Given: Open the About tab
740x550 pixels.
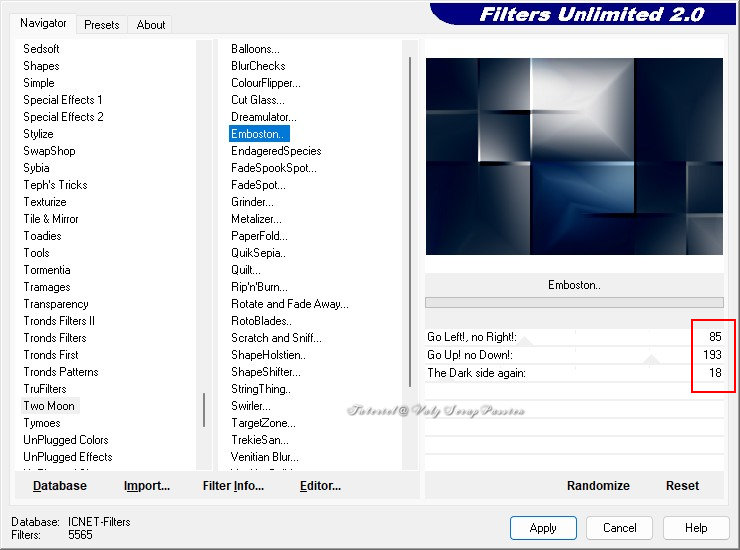Looking at the screenshot, I should (151, 25).
